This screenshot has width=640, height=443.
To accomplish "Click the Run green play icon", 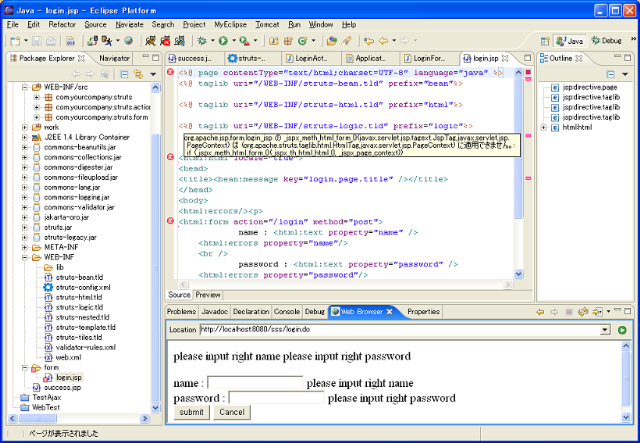I will point(223,41).
